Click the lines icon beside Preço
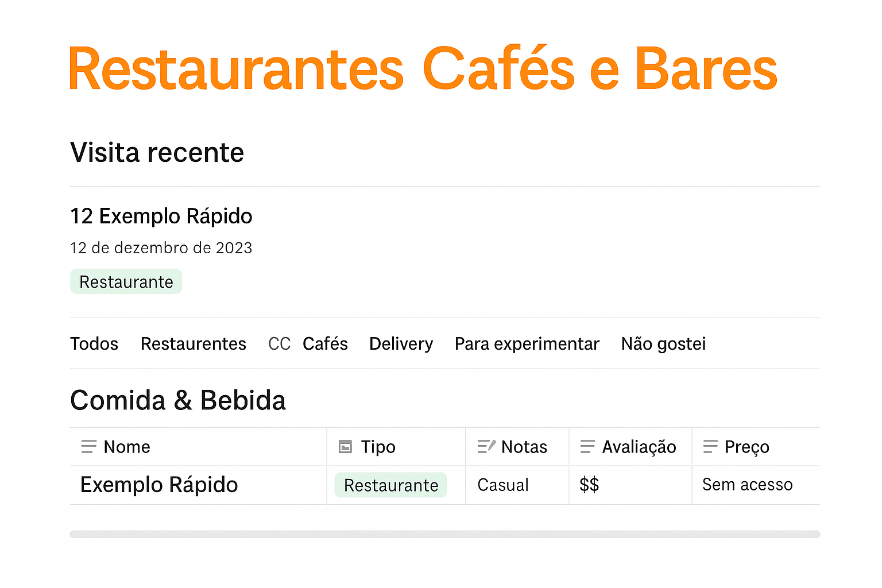The image size is (882, 588). tap(711, 447)
